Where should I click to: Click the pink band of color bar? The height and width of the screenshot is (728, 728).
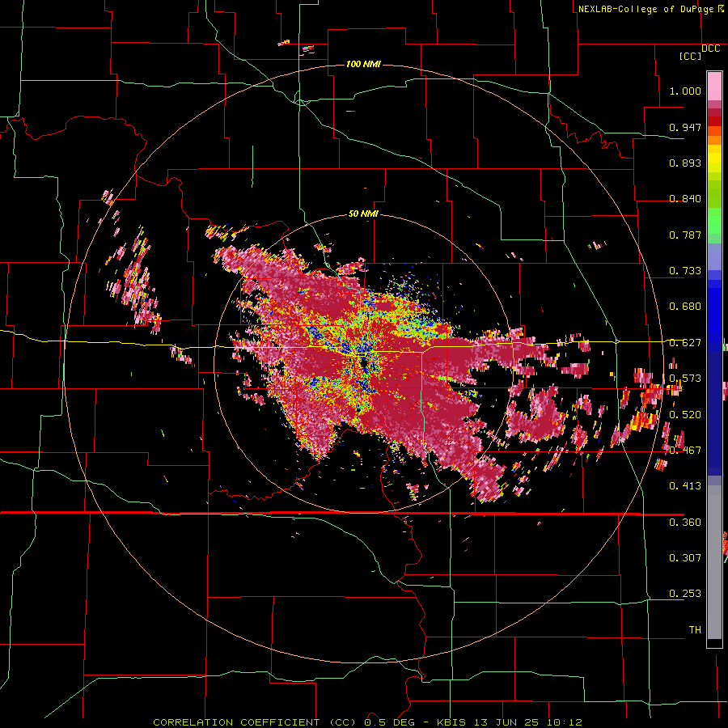tap(714, 86)
